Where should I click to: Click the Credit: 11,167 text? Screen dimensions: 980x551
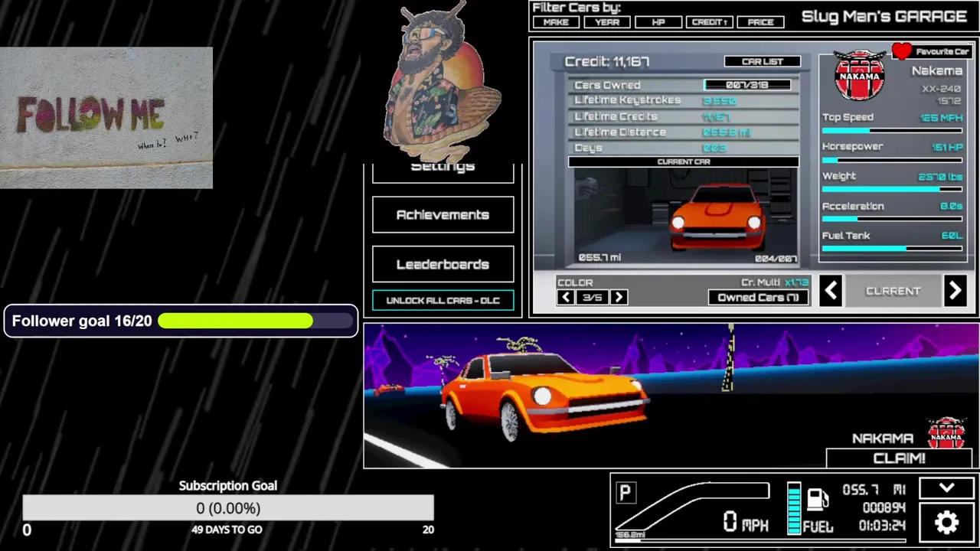pos(607,61)
